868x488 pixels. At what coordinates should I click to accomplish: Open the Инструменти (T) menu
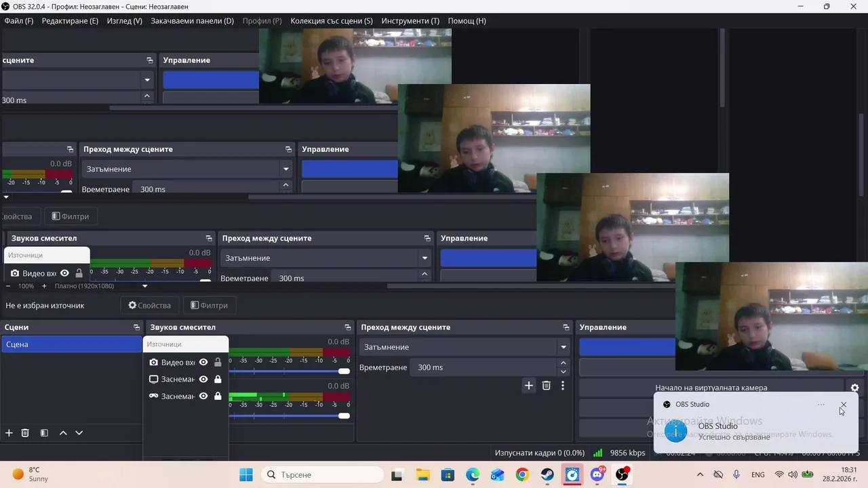(410, 21)
